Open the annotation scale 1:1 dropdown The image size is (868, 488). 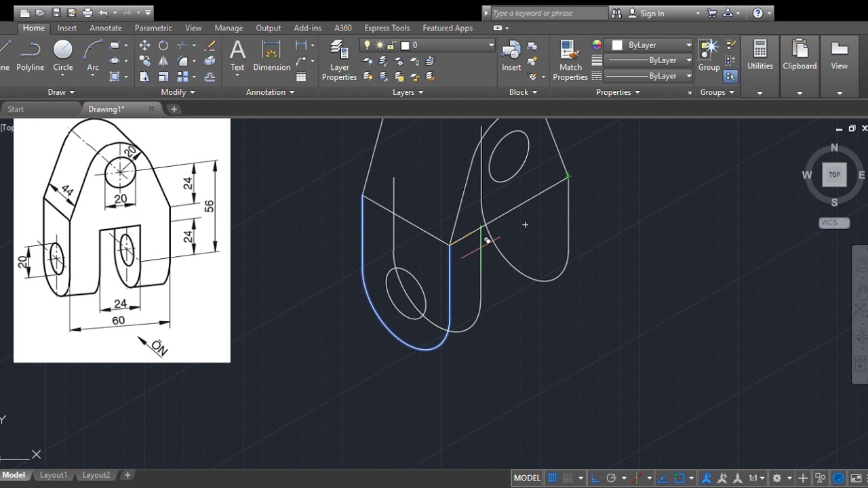757,478
